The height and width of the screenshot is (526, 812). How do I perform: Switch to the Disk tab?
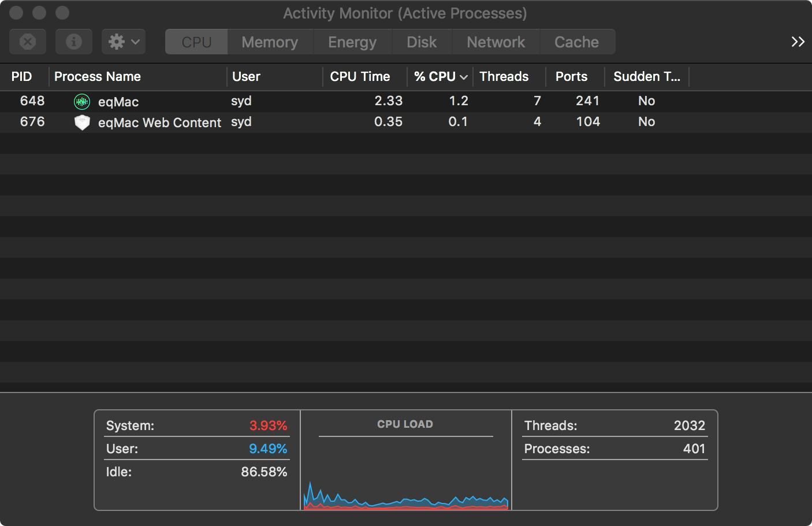coord(422,42)
